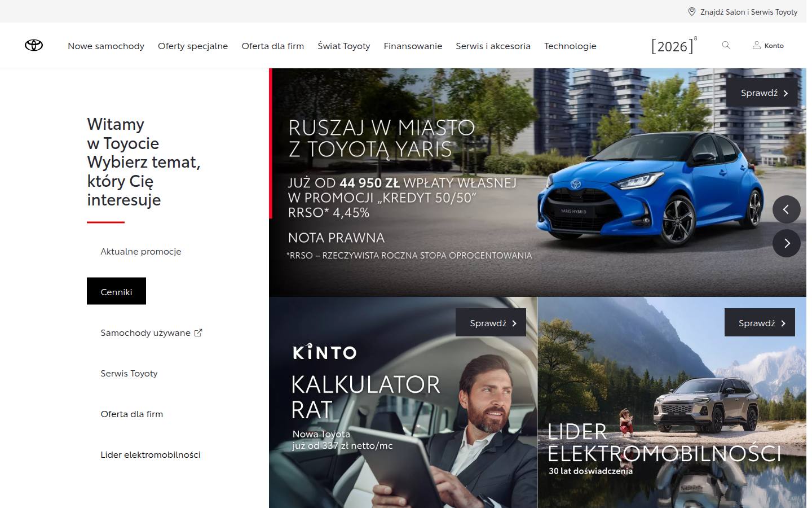Image resolution: width=812 pixels, height=508 pixels.
Task: Go to next carousel slide
Action: coord(786,243)
